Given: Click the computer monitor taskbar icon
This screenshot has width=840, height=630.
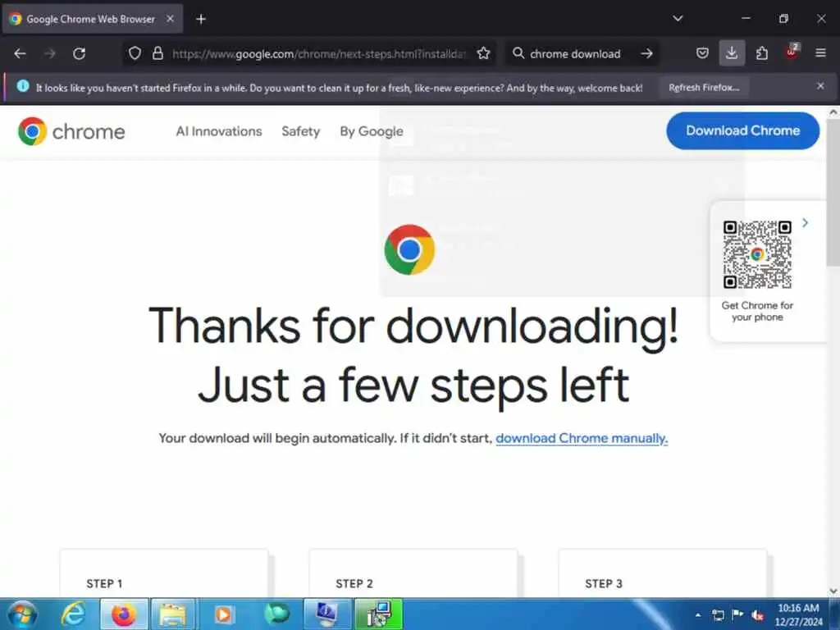Looking at the screenshot, I should [326, 614].
